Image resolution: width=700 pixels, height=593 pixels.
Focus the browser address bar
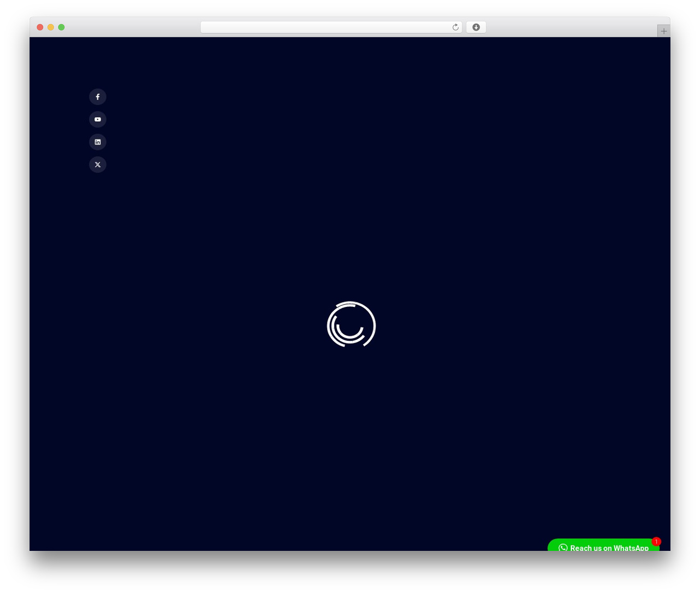331,27
